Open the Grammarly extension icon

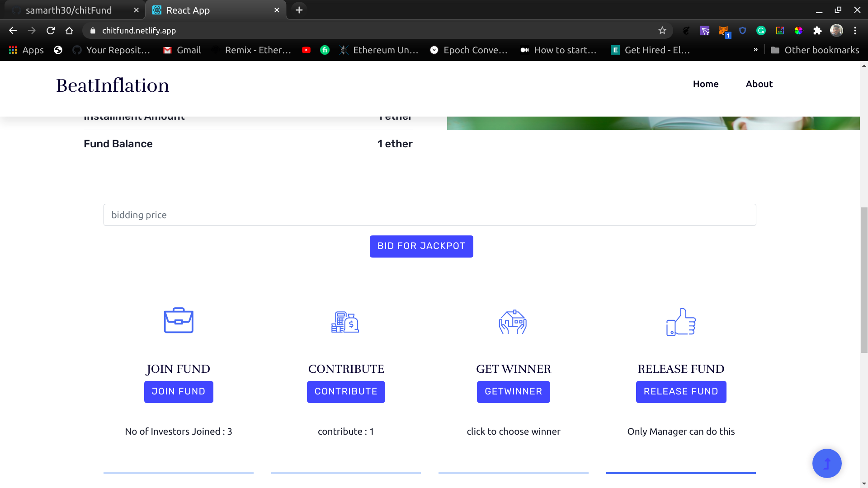tap(761, 31)
